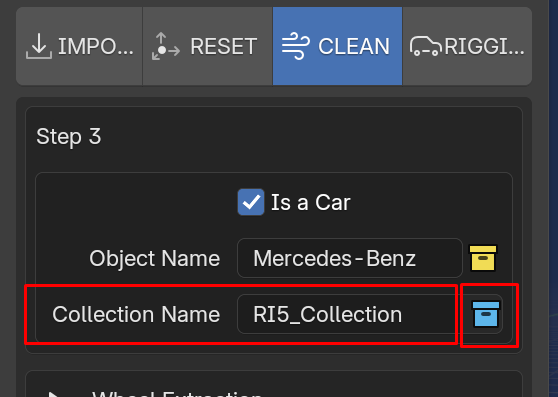The width and height of the screenshot is (558, 397).
Task: Click the axis arrows icon on Reset tab
Action: (x=165, y=46)
